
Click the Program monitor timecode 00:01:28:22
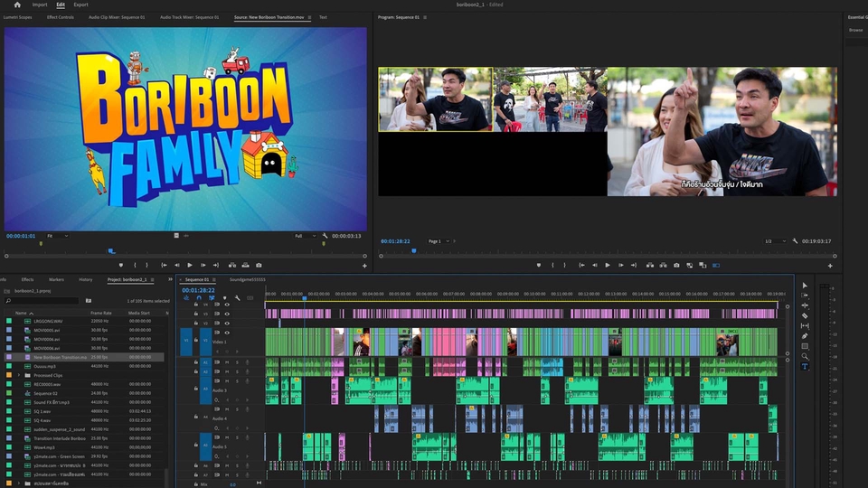(x=397, y=241)
